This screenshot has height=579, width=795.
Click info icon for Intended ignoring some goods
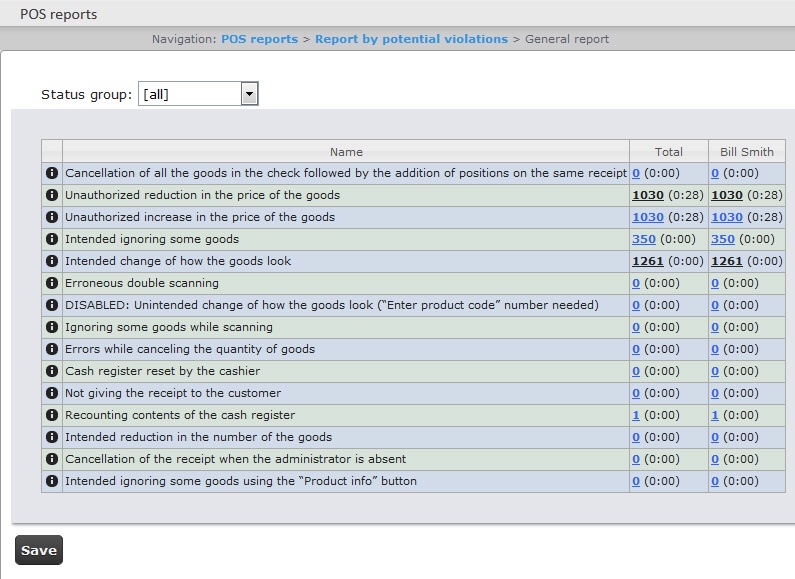pyautogui.click(x=52, y=239)
